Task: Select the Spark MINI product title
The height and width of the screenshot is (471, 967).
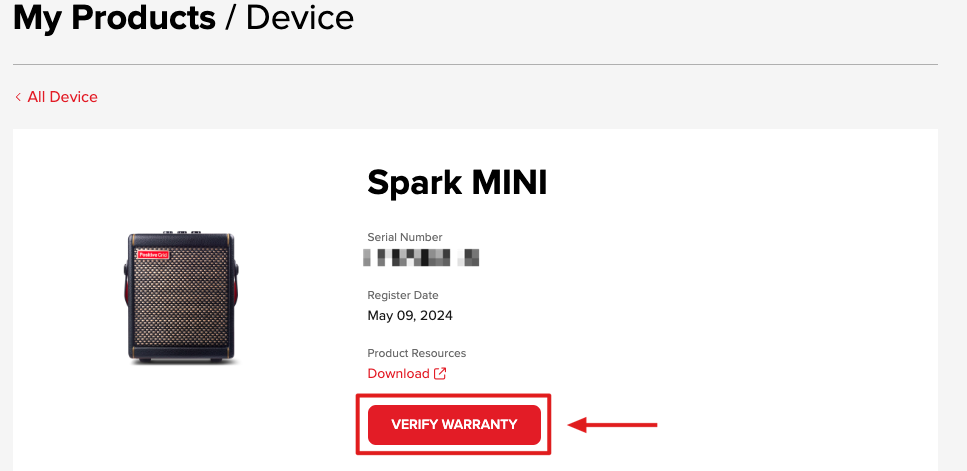Action: click(x=457, y=182)
